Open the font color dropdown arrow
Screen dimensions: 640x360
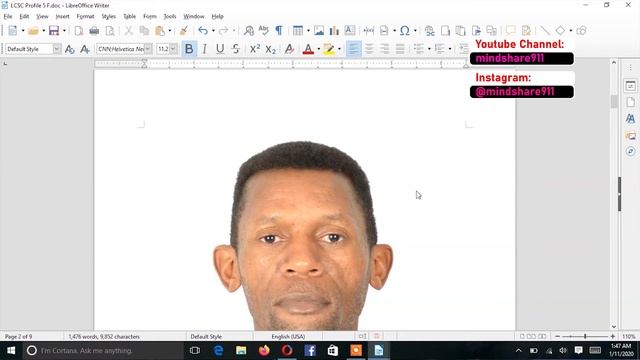pyautogui.click(x=318, y=49)
